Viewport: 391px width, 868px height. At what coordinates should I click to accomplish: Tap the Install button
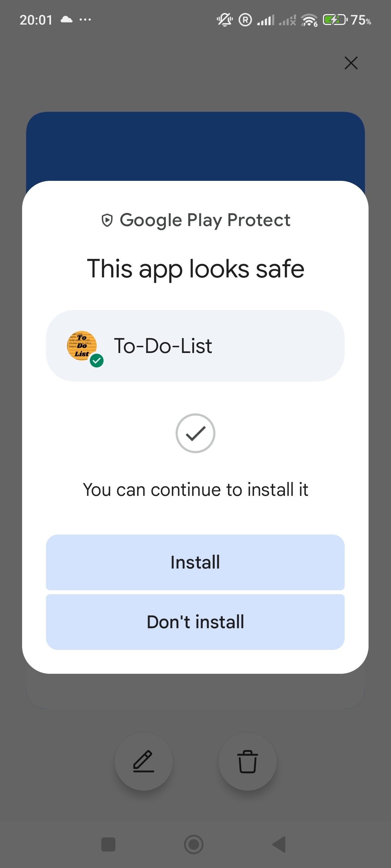[195, 562]
